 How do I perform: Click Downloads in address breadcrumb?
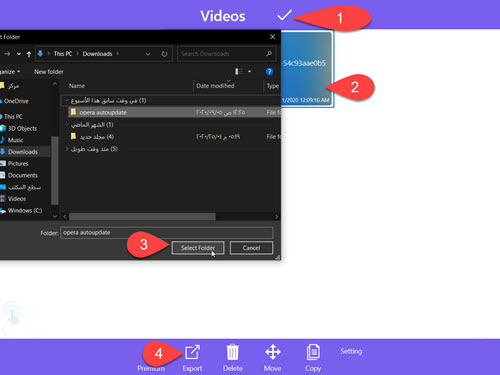coord(97,54)
